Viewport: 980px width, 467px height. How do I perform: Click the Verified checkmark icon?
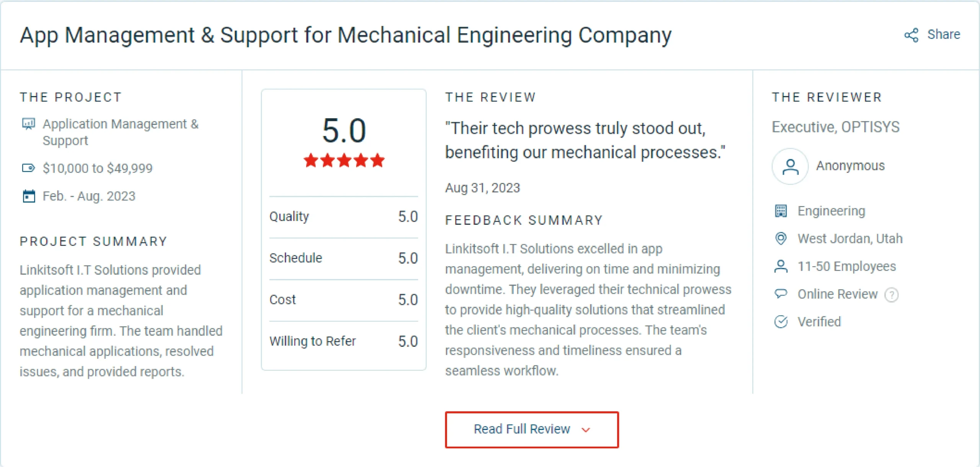tap(781, 322)
